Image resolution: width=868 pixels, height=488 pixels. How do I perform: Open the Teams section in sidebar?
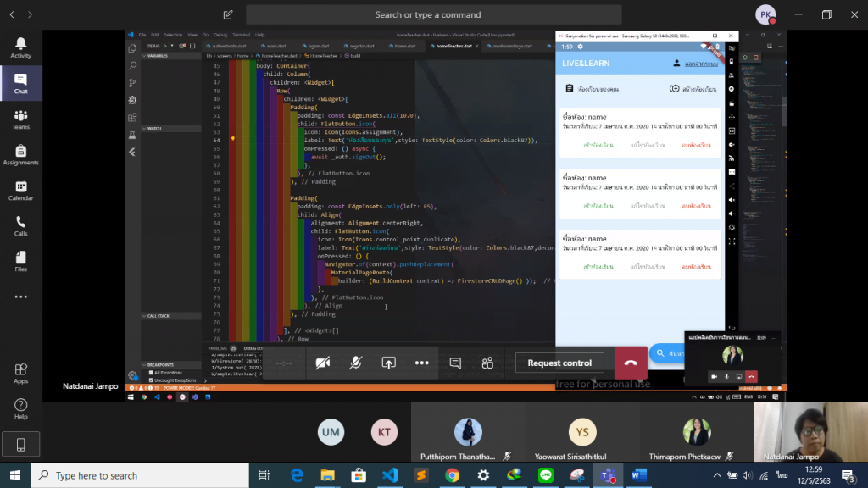[x=20, y=119]
